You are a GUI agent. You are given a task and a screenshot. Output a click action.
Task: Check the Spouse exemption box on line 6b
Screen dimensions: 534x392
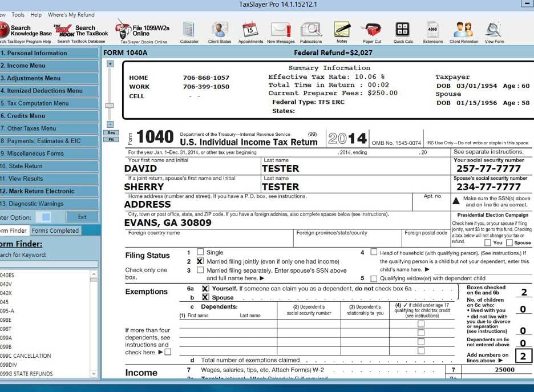coord(207,297)
